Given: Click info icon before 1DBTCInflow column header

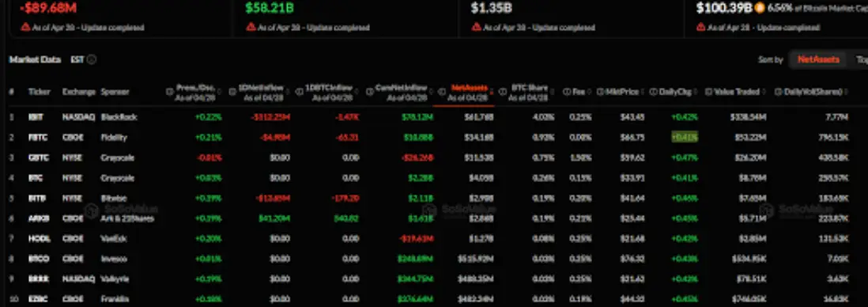Looking at the screenshot, I should [x=300, y=92].
